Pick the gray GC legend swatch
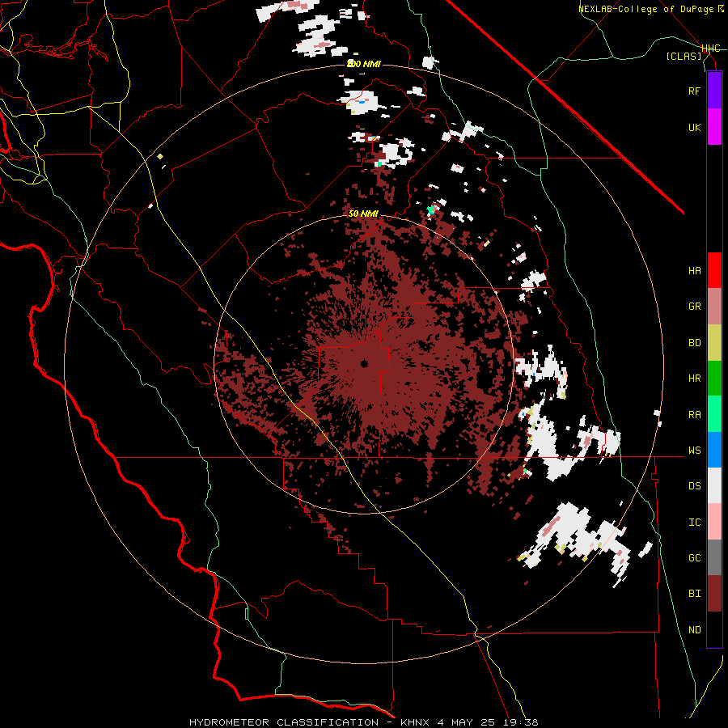The width and height of the screenshot is (728, 728). tap(714, 557)
